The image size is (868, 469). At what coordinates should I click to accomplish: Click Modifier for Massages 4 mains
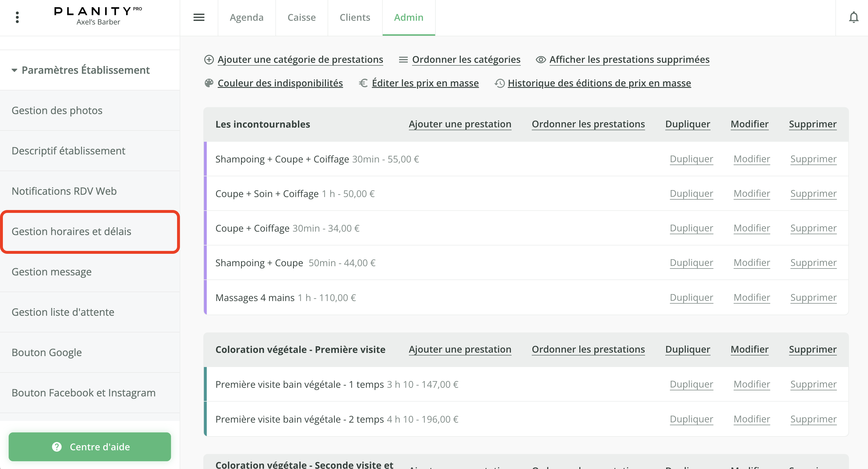tap(751, 298)
